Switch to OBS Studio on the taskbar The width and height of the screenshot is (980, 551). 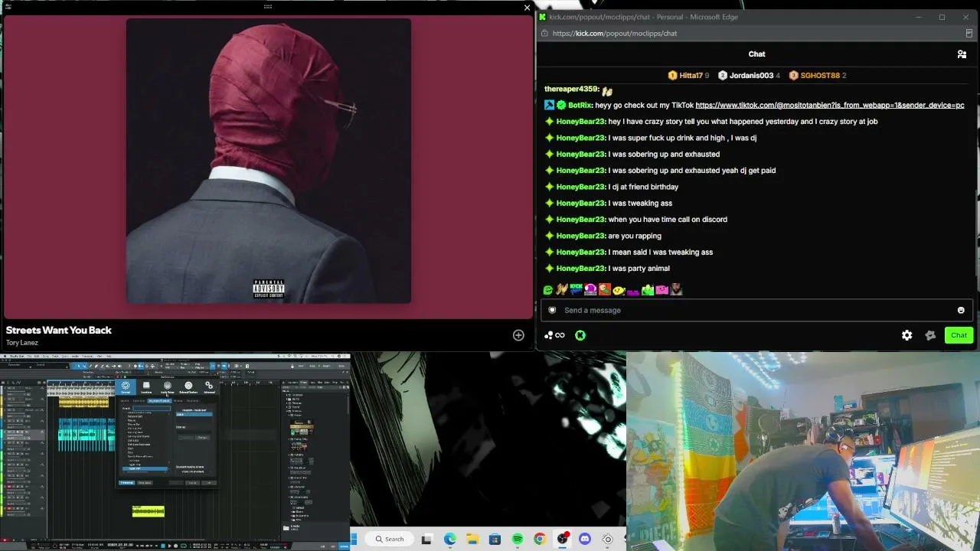tap(563, 539)
